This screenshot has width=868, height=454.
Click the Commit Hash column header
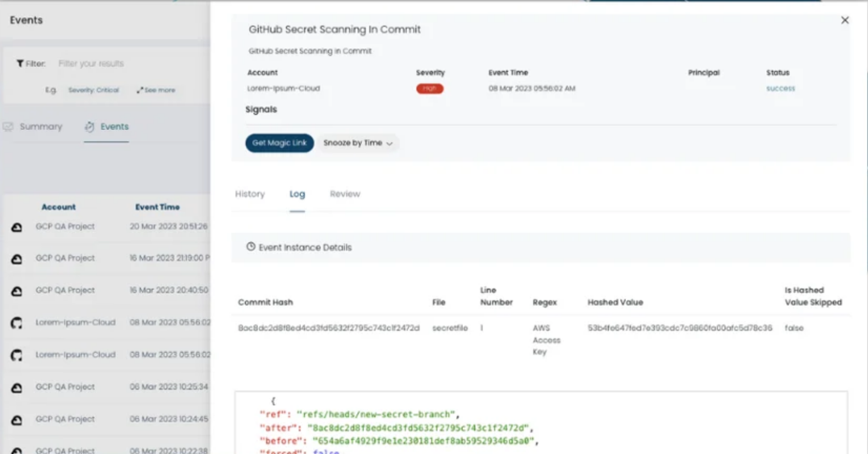point(265,302)
